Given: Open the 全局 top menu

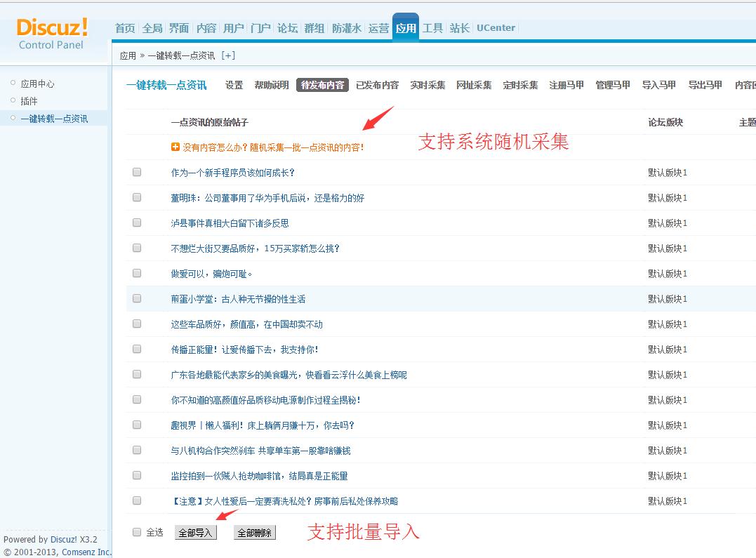Looking at the screenshot, I should click(152, 28).
